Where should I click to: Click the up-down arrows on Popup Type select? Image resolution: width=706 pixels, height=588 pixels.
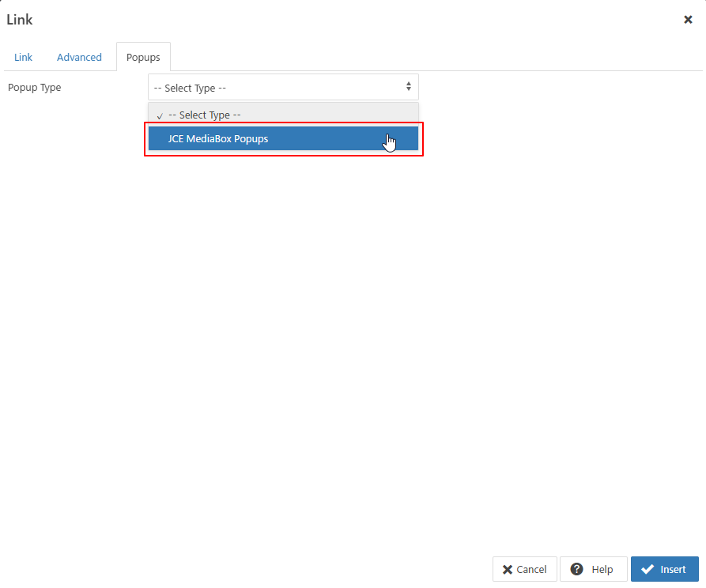point(409,86)
